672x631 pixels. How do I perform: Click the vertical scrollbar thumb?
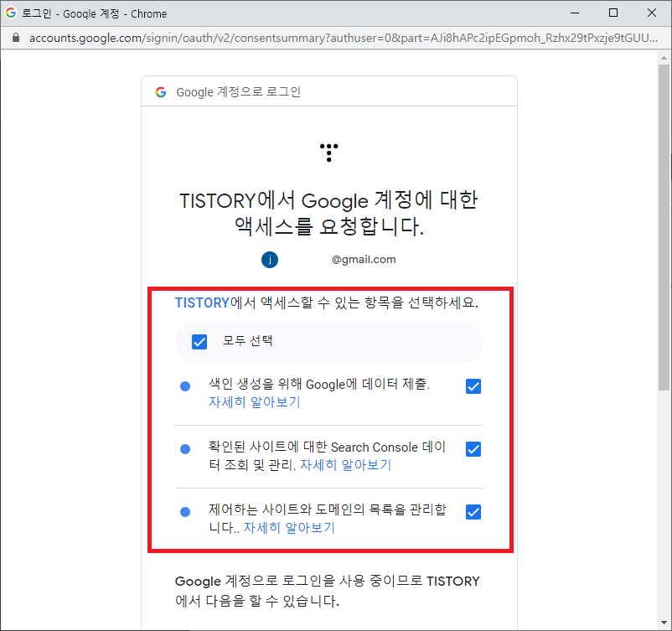(x=664, y=227)
